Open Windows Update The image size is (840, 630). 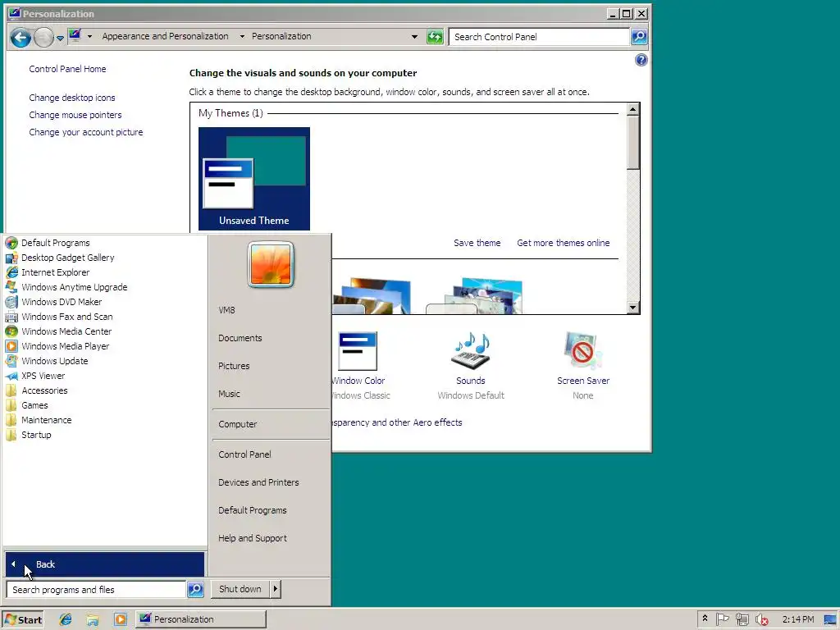(x=54, y=361)
